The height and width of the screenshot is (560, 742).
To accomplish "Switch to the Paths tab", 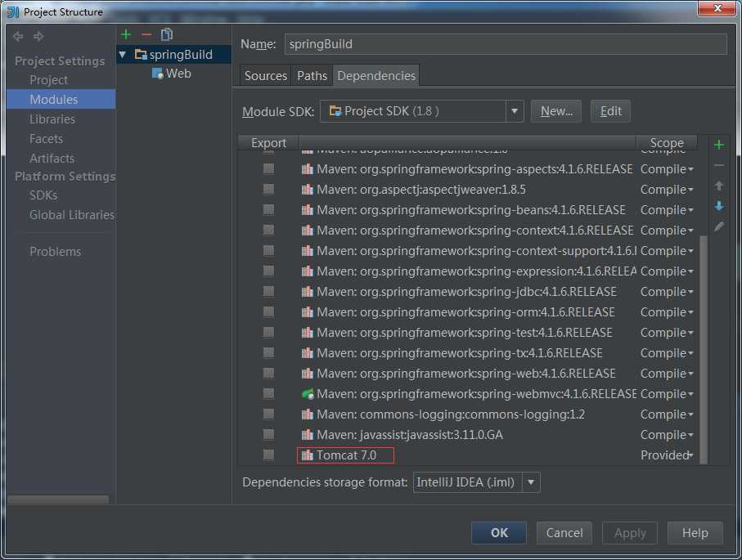I will point(312,76).
